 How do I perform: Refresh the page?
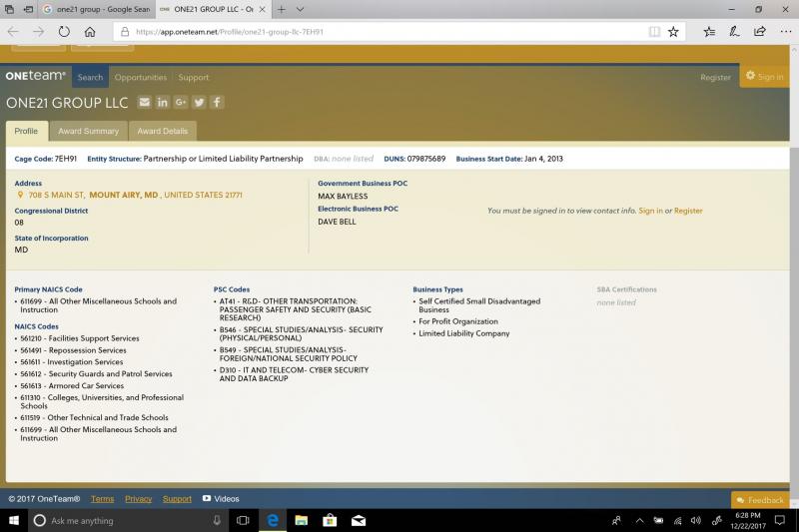pyautogui.click(x=64, y=32)
